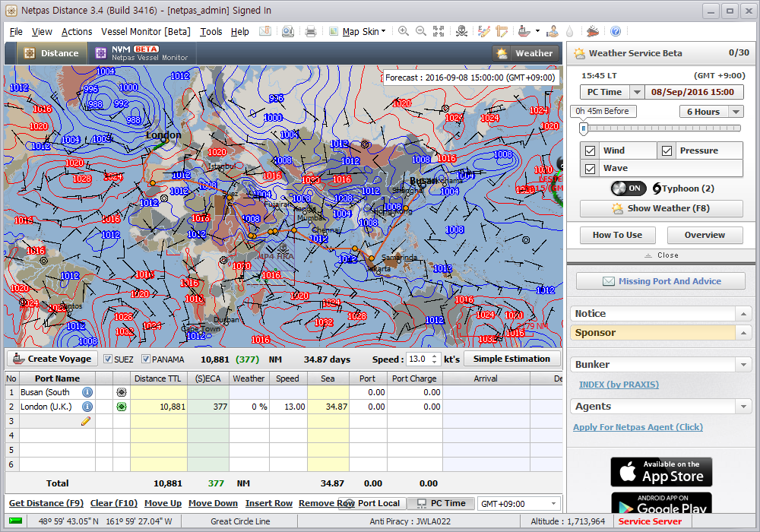This screenshot has height=532, width=760.
Task: Switch to the Distance tab
Action: 52,53
